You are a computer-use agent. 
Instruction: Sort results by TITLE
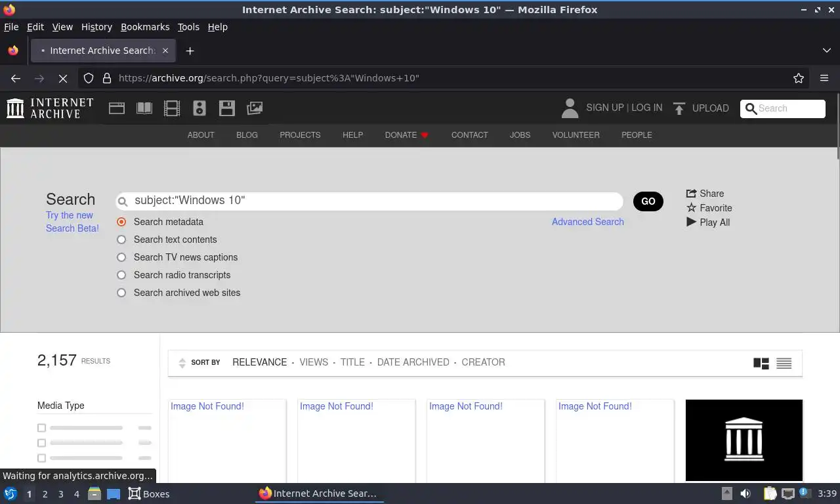click(x=352, y=362)
